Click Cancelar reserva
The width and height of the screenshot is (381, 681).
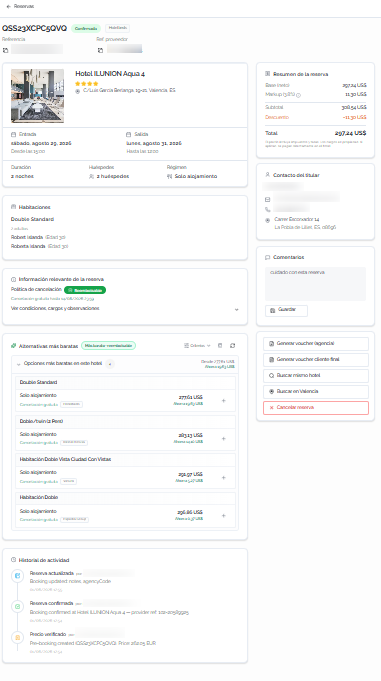[316, 407]
